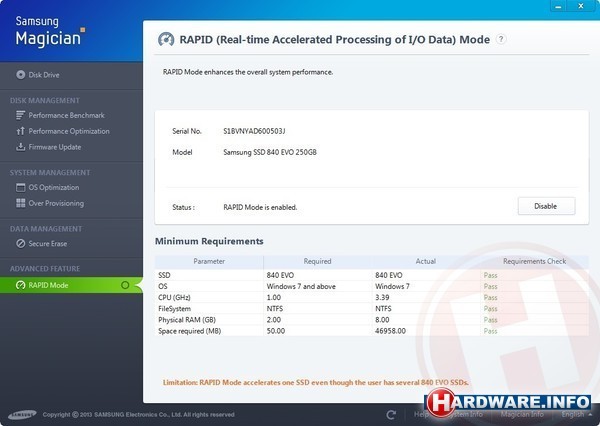Click the FileSystem row label
600x426 pixels.
(174, 308)
